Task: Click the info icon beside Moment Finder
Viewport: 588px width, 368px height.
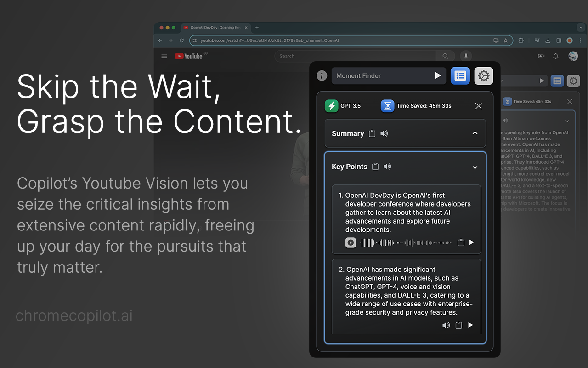Action: [322, 75]
